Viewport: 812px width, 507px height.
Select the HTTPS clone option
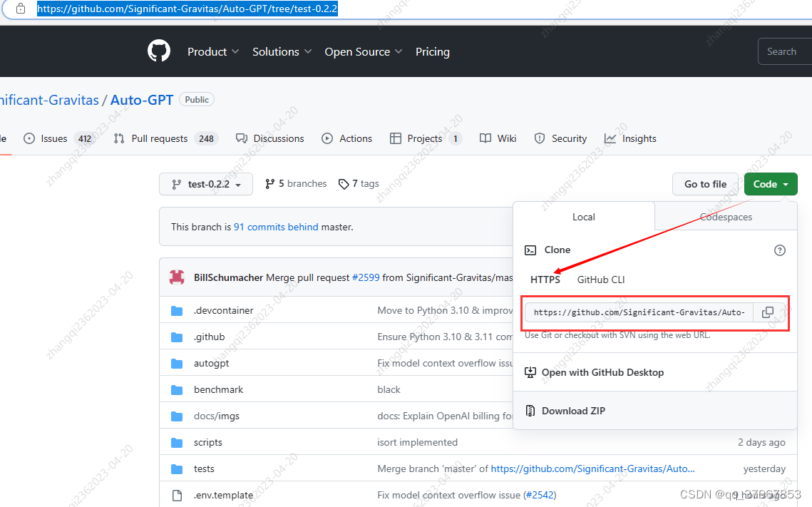pyautogui.click(x=545, y=280)
